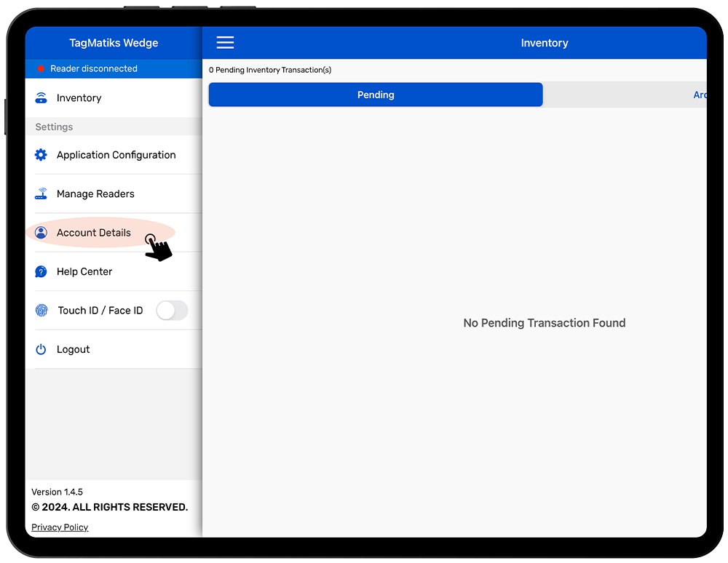Click the Help Center question bubble icon
728x563 pixels.
pos(41,272)
